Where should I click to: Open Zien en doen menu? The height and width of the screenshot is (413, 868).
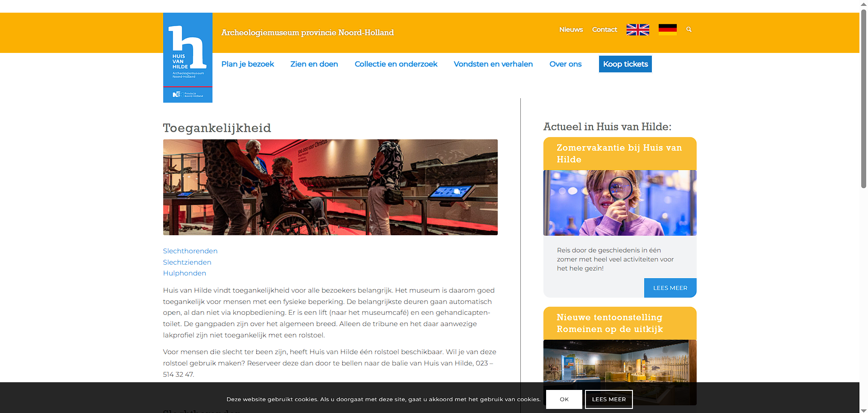tap(314, 64)
